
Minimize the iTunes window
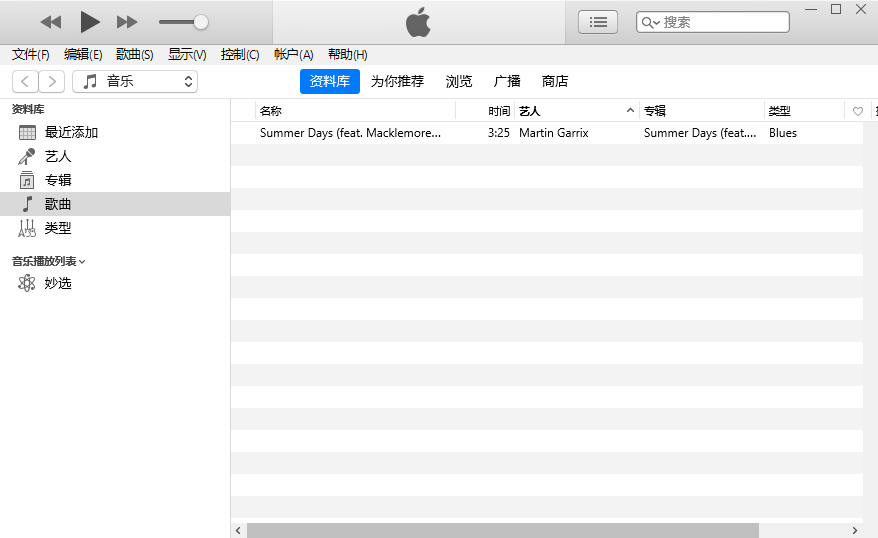click(x=811, y=10)
